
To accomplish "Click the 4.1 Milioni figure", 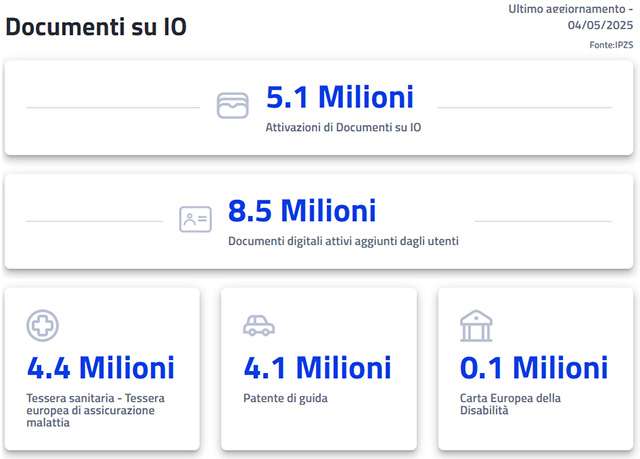I will tap(317, 367).
